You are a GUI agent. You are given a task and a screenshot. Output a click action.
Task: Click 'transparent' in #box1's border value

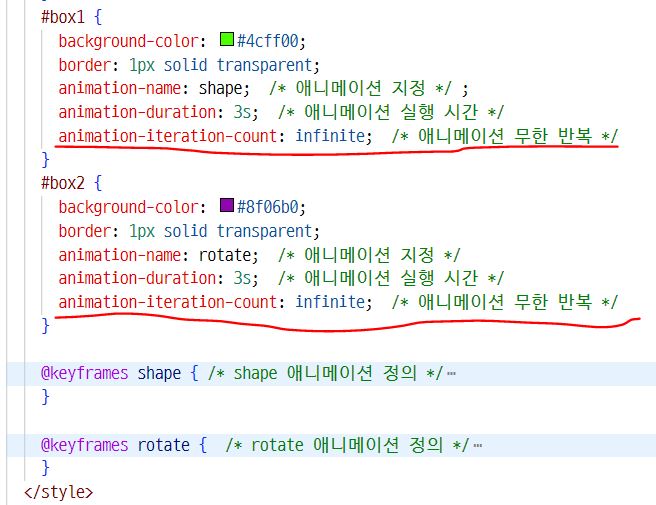264,65
